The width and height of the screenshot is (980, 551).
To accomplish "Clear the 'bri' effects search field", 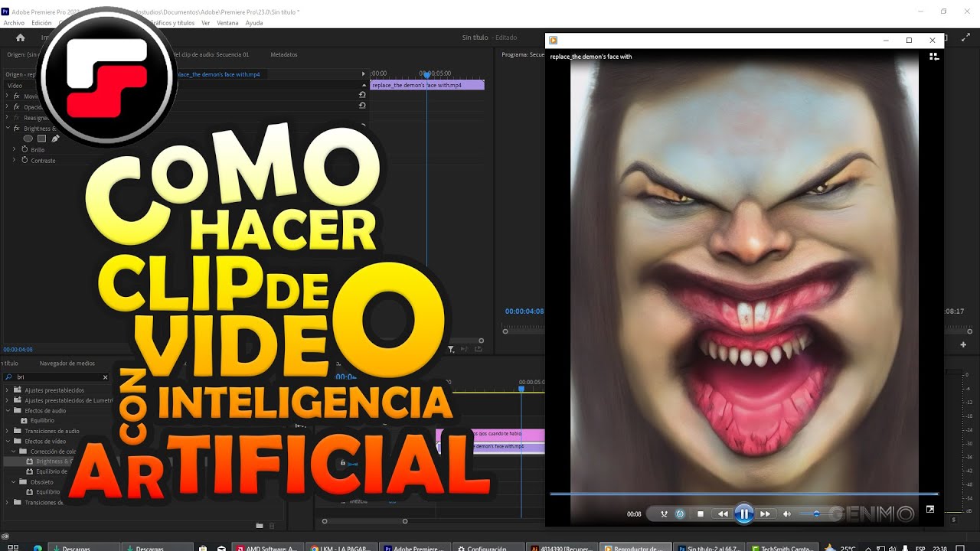I will pos(106,377).
